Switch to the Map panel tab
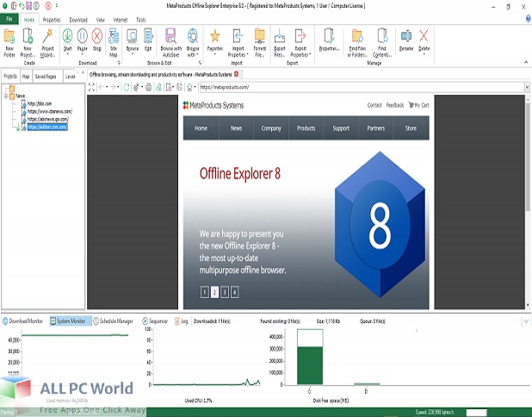The image size is (532, 417). [26, 77]
